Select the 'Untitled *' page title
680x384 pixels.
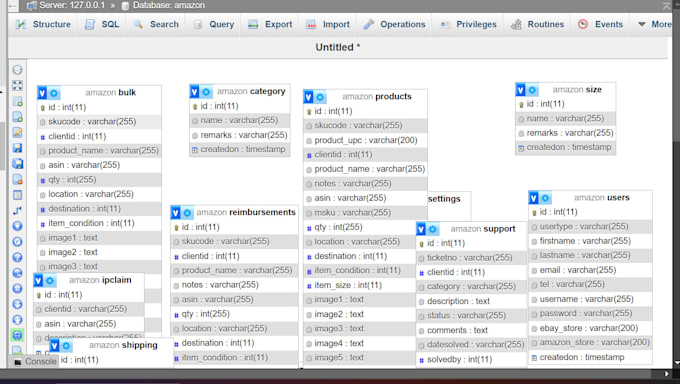click(338, 47)
